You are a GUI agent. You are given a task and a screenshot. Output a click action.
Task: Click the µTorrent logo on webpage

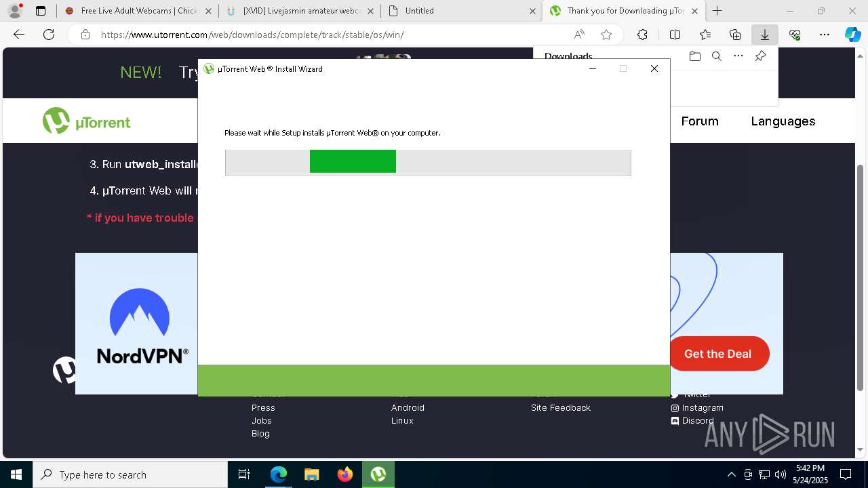click(x=86, y=121)
